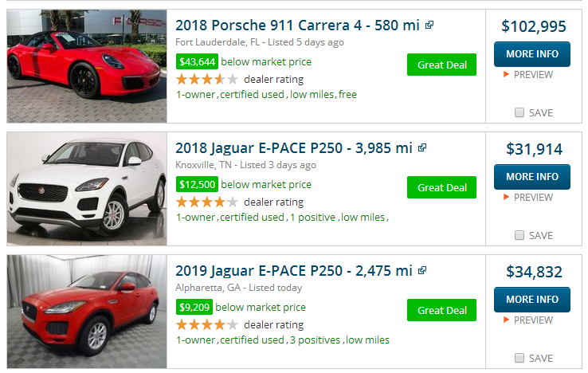
Task: Tick SAVE checkbox for 2018 Jaguar E-PACE
Action: click(519, 236)
